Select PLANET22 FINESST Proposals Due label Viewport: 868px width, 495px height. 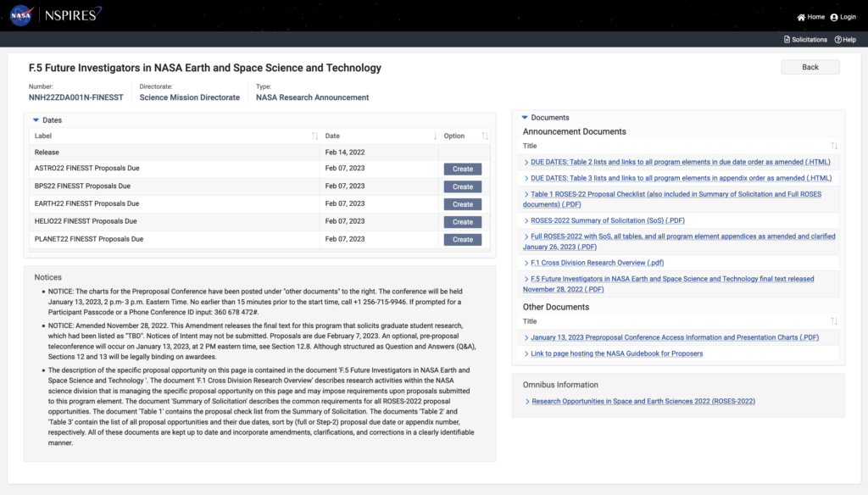(x=88, y=239)
